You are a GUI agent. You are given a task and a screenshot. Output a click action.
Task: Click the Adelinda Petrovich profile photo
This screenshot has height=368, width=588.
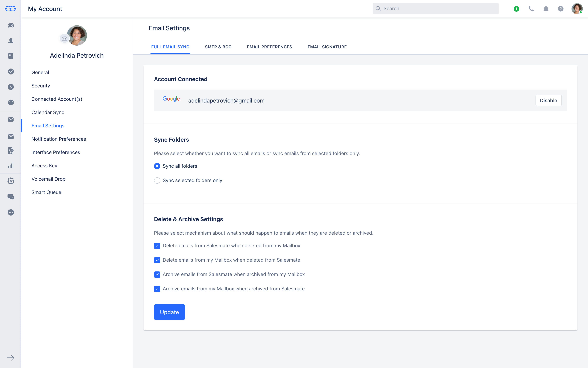[x=77, y=35]
